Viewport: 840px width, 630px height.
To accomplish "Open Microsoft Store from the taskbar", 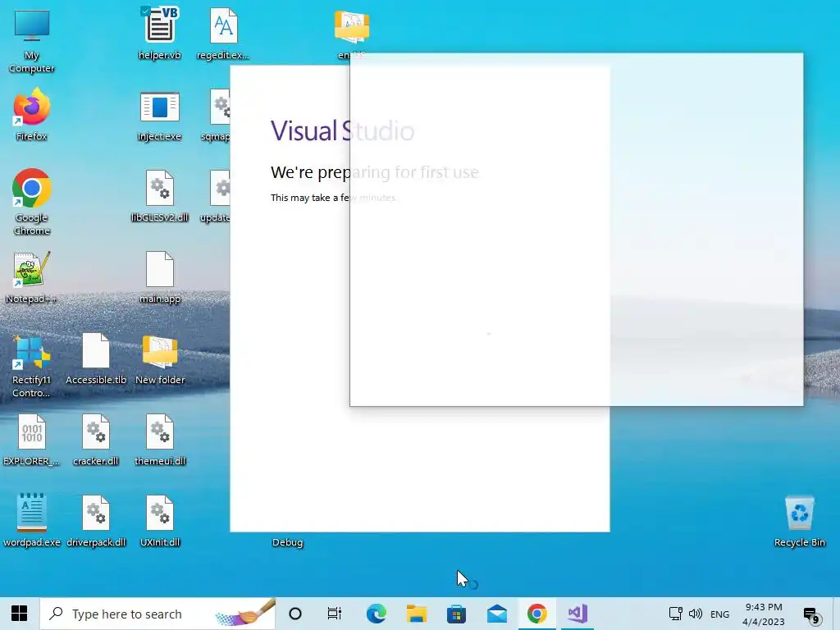I will pyautogui.click(x=456, y=614).
